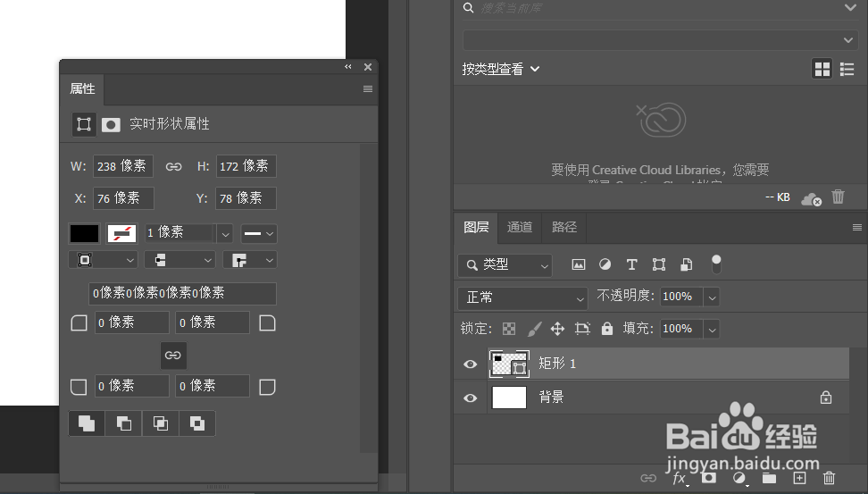Switch to the 路径 tab
The image size is (868, 494).
pos(564,227)
